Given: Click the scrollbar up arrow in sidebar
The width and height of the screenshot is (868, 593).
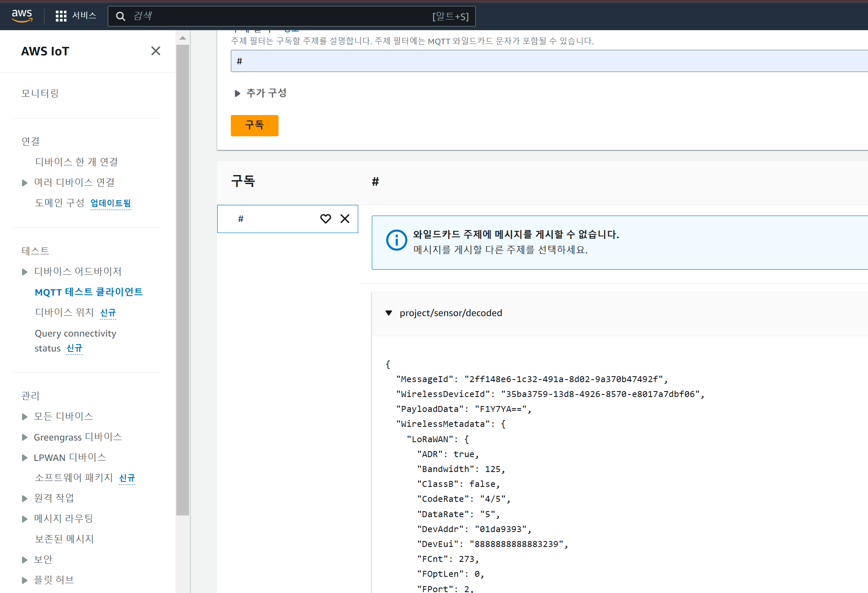Looking at the screenshot, I should pos(183,38).
